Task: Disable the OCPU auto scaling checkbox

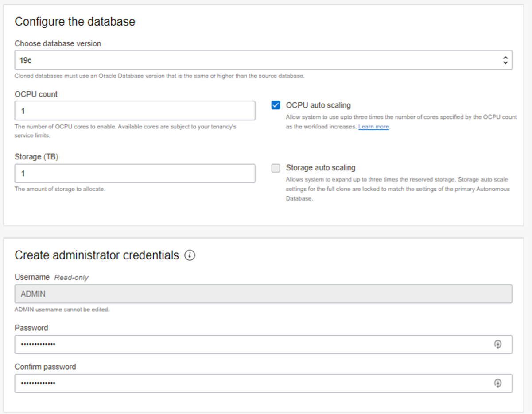Action: (276, 105)
